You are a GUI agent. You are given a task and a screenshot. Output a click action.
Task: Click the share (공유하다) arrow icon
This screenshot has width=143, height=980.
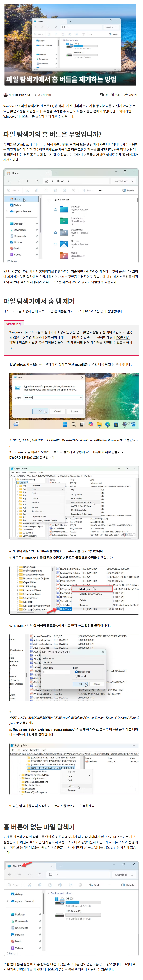pos(126,95)
